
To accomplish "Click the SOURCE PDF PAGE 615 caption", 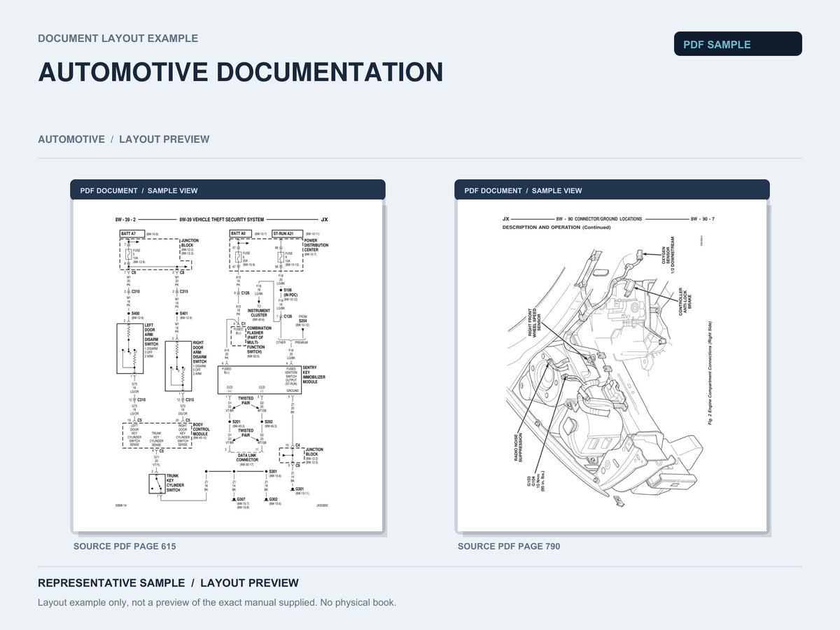I will click(x=125, y=546).
